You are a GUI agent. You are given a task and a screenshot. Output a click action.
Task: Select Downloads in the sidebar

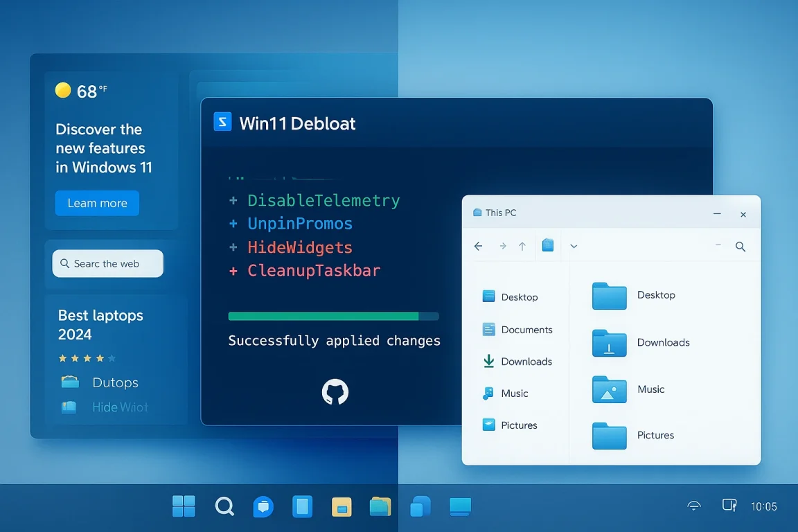524,361
